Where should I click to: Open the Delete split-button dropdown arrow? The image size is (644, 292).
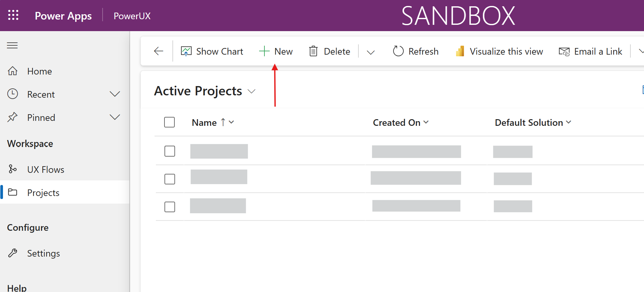(371, 52)
